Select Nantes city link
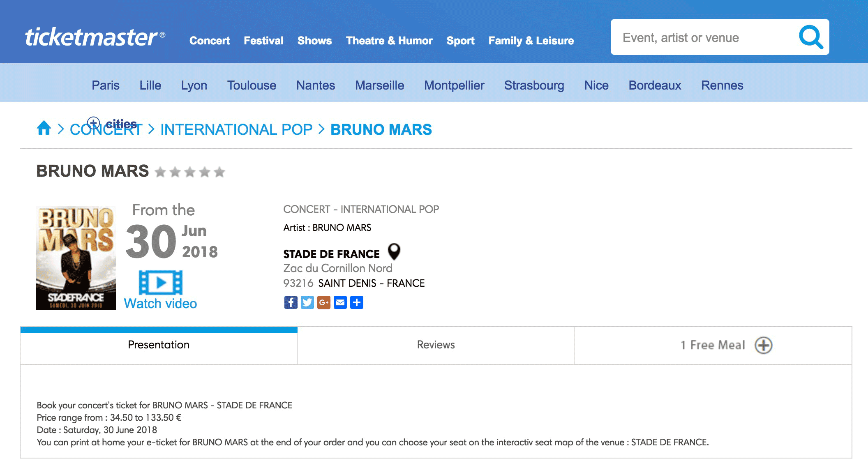The image size is (868, 470). point(316,85)
